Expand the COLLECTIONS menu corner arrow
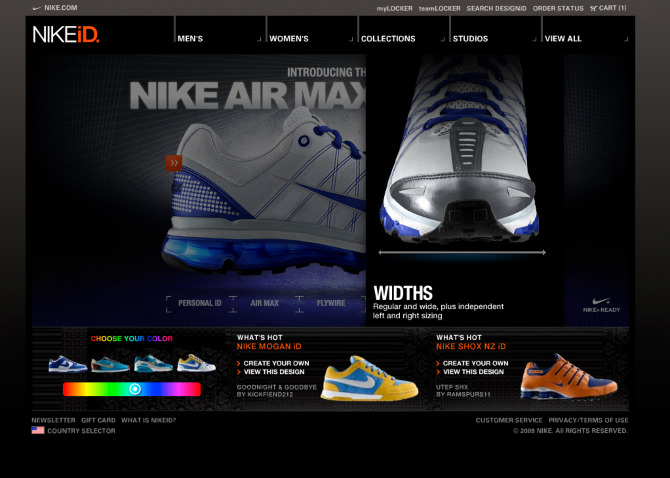This screenshot has width=670, height=478. [x=443, y=40]
